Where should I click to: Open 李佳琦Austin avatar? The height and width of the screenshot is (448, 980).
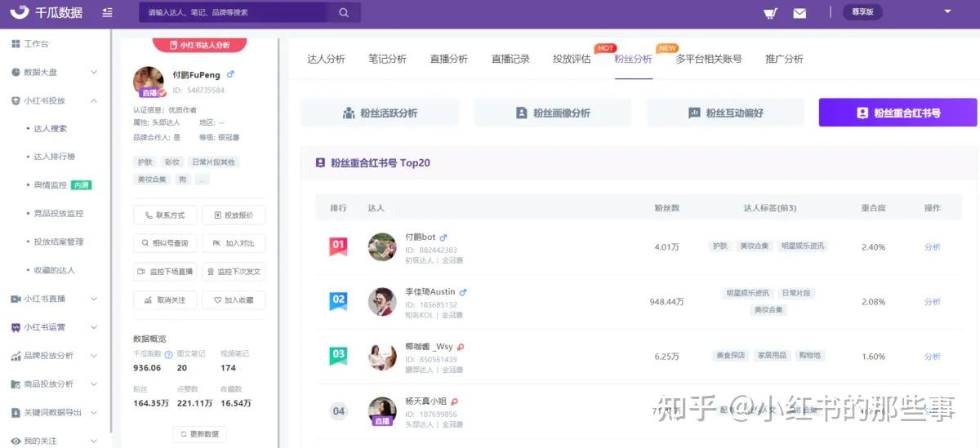coord(382,302)
